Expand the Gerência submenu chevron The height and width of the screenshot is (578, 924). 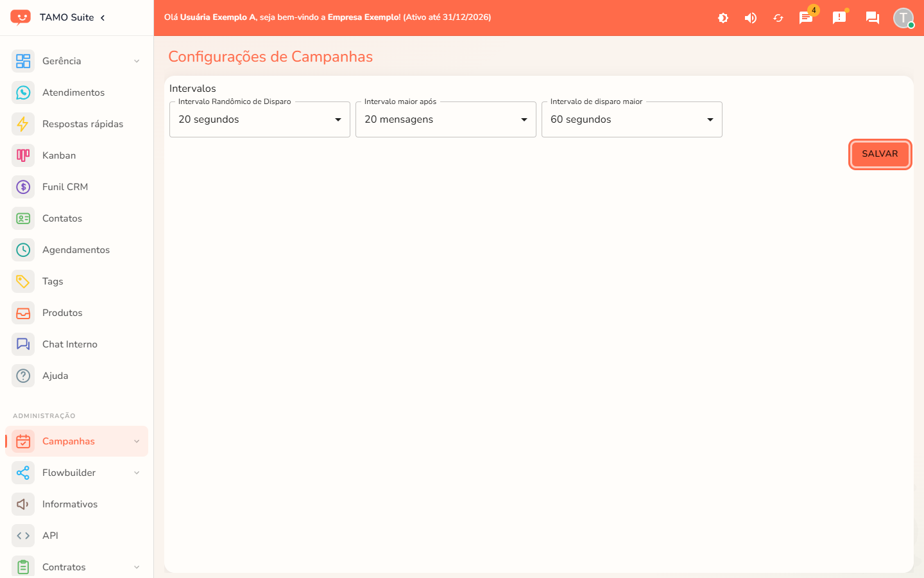click(x=137, y=61)
